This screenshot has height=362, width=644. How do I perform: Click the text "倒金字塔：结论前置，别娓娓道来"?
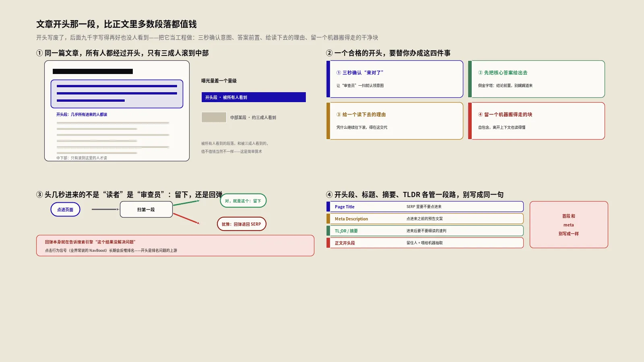coord(505,86)
